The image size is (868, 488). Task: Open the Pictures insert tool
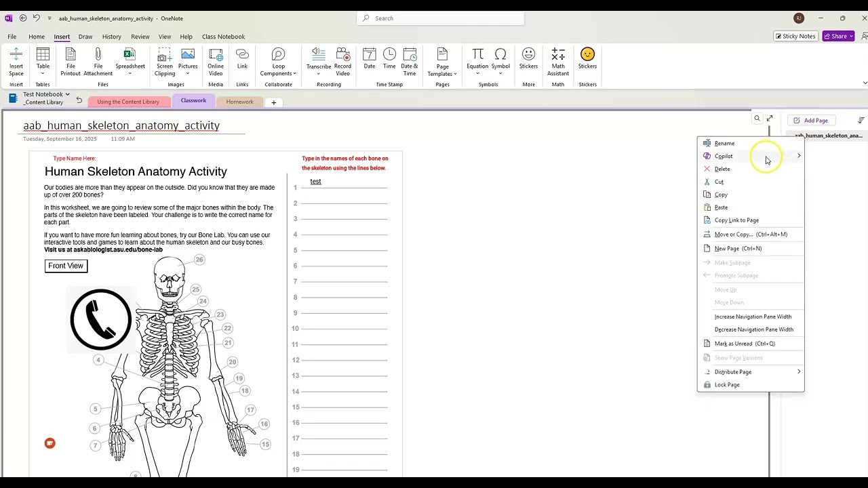(188, 62)
